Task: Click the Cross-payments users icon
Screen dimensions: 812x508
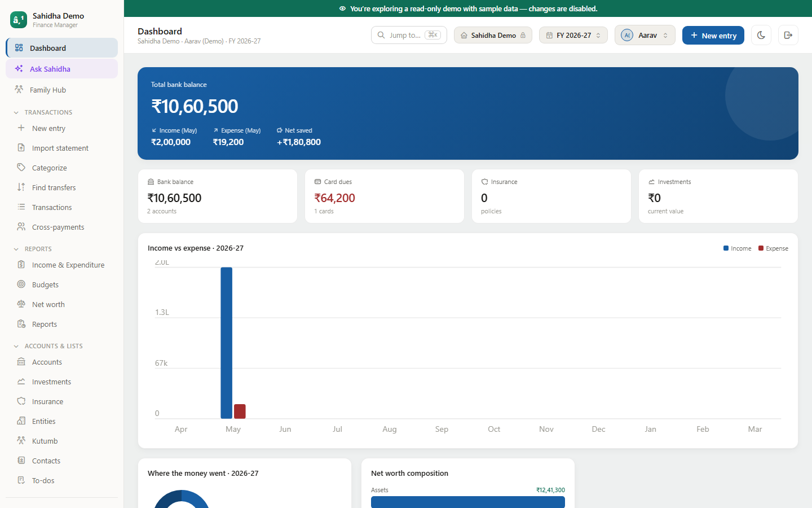Action: pos(21,227)
